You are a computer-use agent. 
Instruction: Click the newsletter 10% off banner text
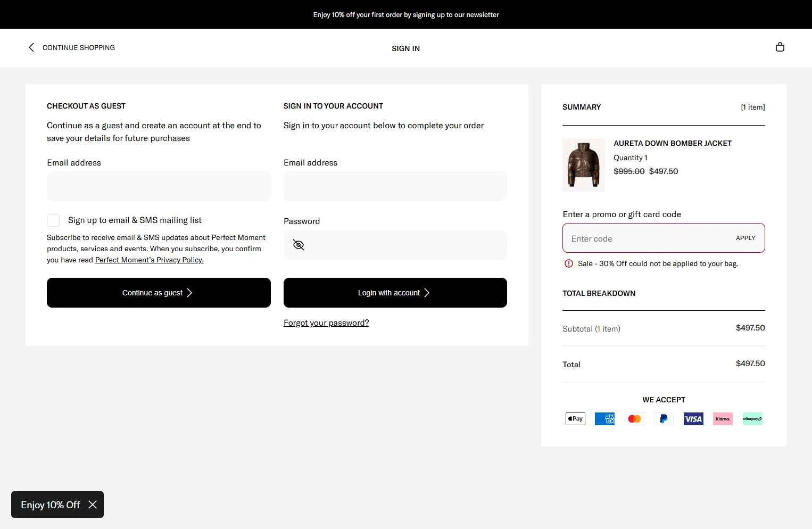pos(406,14)
